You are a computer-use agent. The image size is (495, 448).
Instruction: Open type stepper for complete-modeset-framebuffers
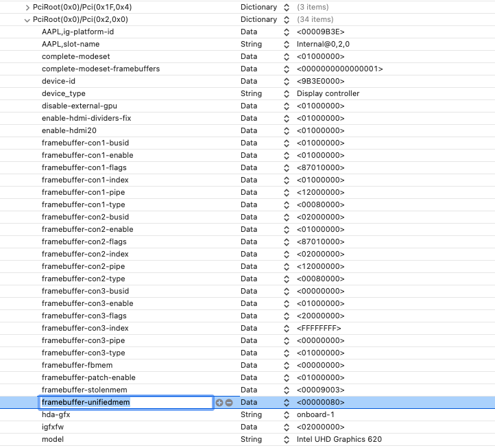tap(287, 69)
